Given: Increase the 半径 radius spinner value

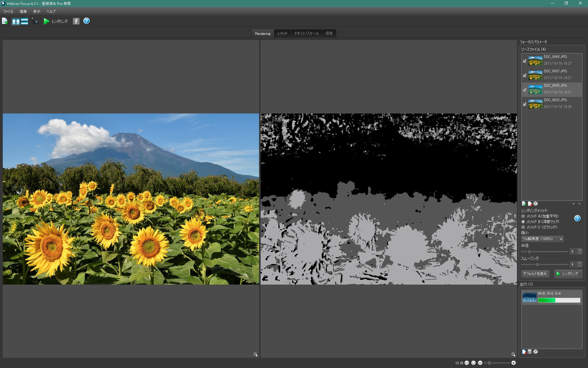Looking at the screenshot, I should tap(580, 250).
